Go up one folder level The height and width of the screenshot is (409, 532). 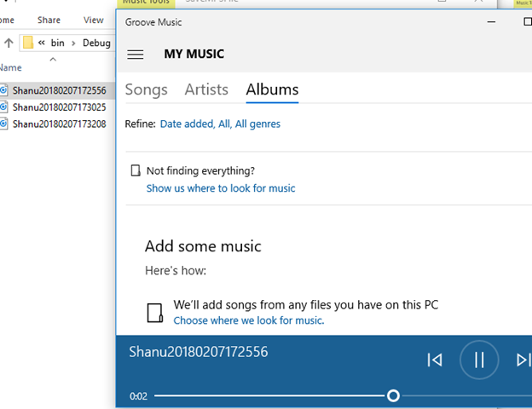pyautogui.click(x=9, y=43)
